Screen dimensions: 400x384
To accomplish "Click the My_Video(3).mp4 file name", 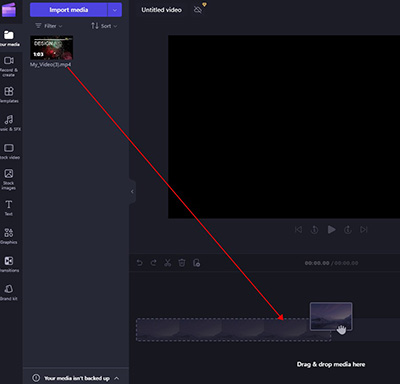I will 50,65.
